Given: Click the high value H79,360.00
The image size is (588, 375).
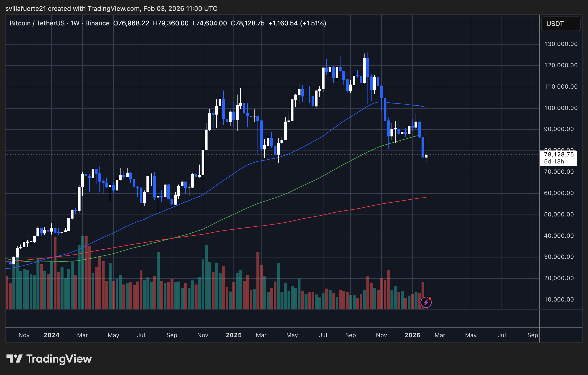Looking at the screenshot, I should click(x=171, y=23).
